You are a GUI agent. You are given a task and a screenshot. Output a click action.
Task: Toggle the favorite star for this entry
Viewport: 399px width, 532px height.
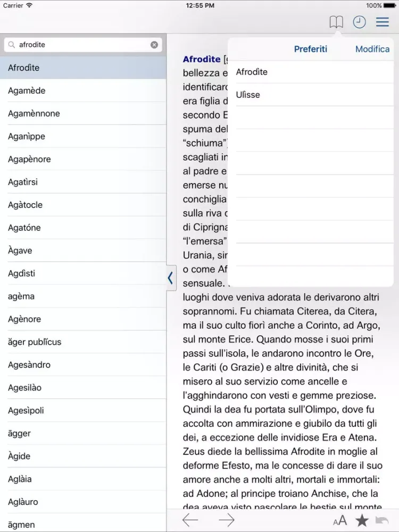point(362,520)
